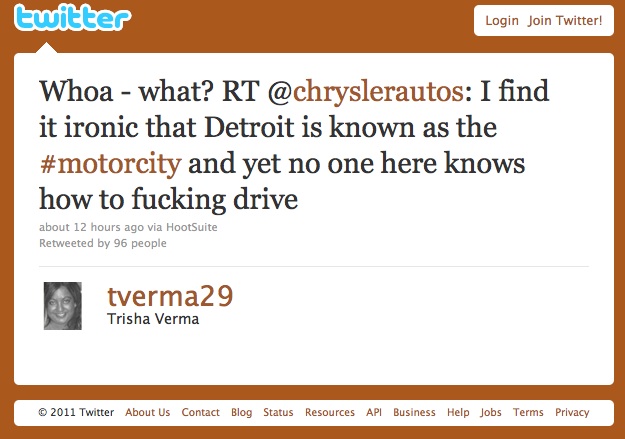Click the #motorcity hashtag

(x=110, y=163)
